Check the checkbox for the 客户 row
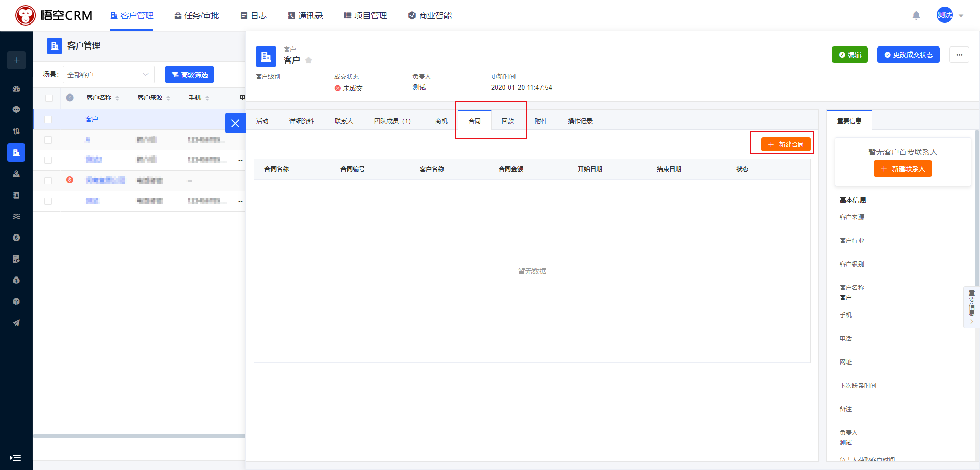This screenshot has width=980, height=470. click(48, 120)
